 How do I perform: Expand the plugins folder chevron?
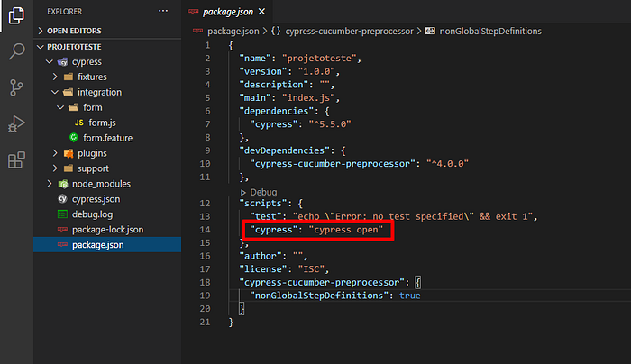pos(55,153)
